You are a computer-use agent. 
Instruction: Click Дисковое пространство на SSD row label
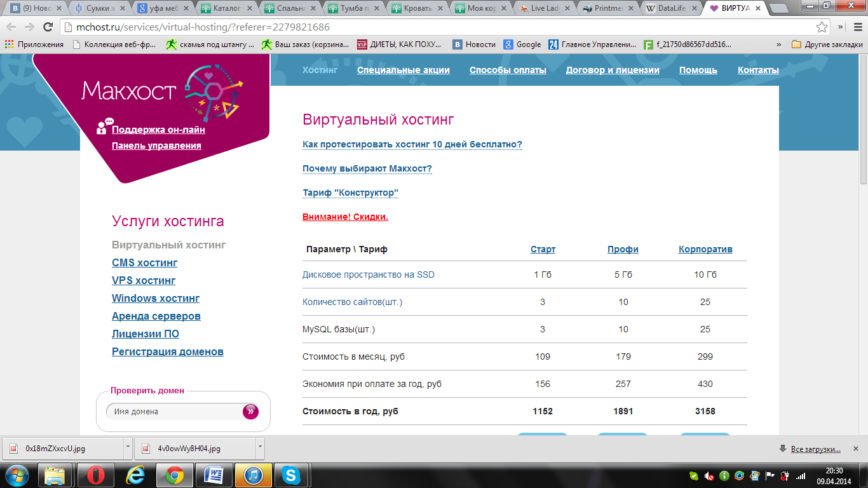[x=369, y=274]
